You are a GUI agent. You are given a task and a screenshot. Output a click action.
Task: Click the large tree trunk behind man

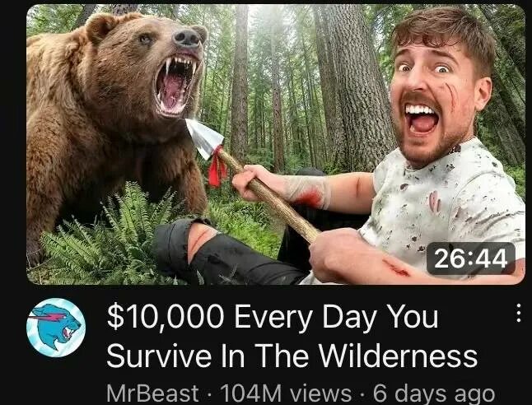(357, 85)
